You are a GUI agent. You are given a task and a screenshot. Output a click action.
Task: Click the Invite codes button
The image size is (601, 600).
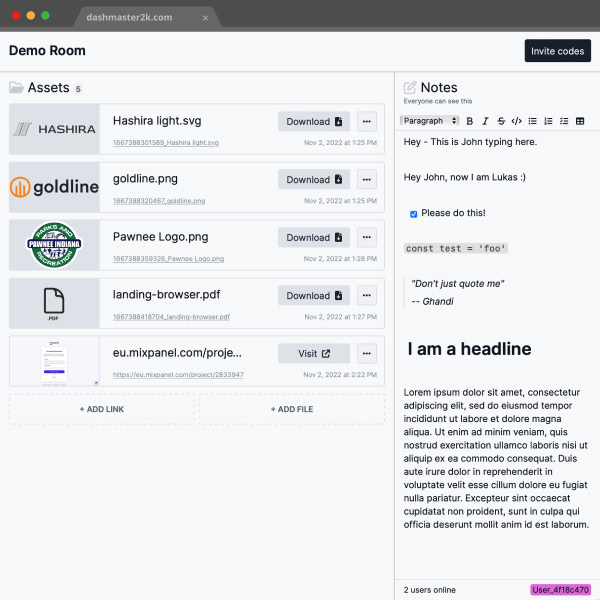[558, 51]
